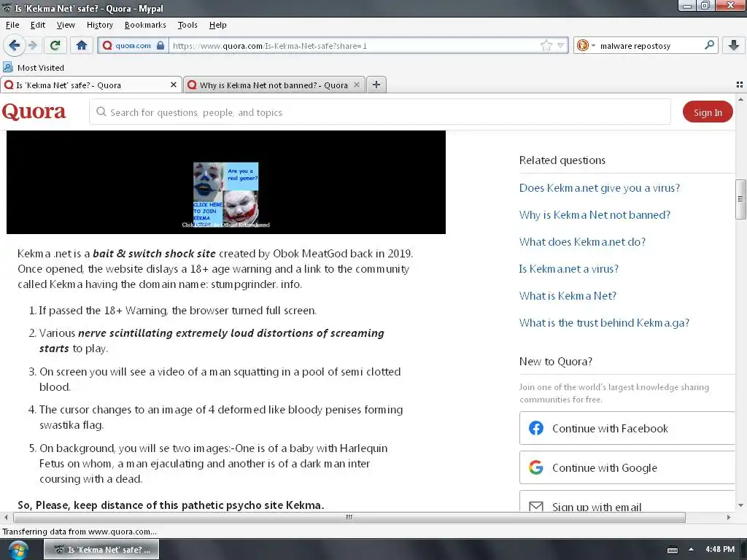
Task: Open the Tools menu
Action: coord(187,25)
